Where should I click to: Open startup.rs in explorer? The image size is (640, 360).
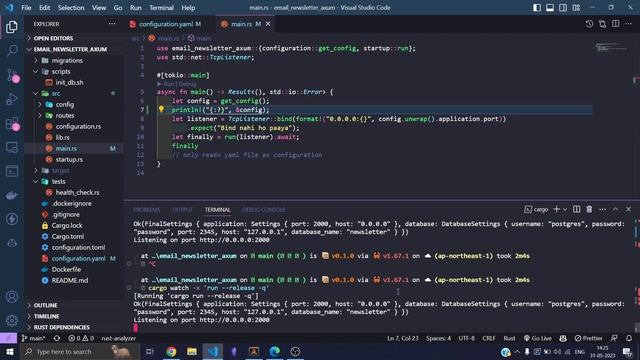pos(69,160)
